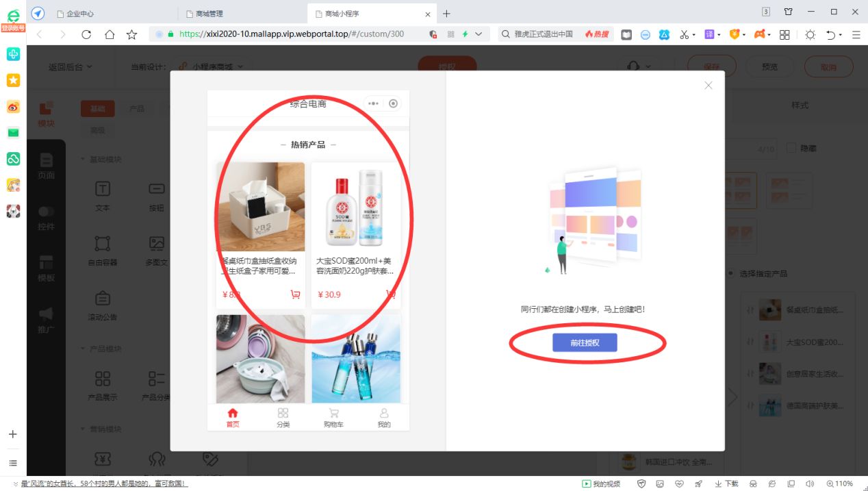Click the 滚动公告 scrolling announcement module icon

pos(102,301)
